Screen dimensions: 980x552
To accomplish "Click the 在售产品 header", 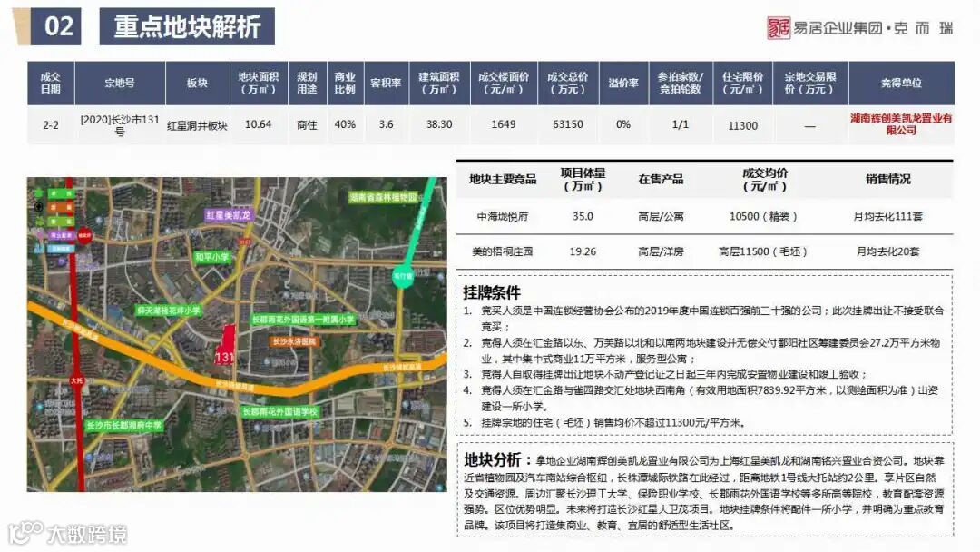I will click(661, 180).
